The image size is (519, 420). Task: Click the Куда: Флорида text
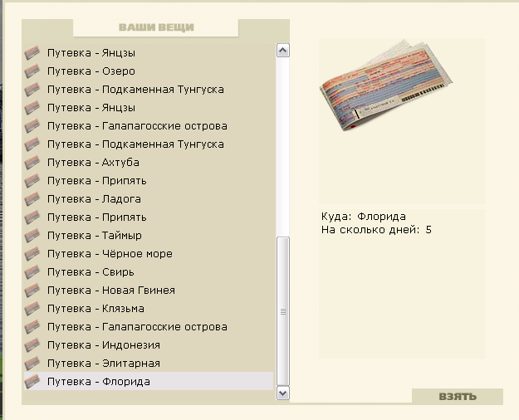pos(364,217)
